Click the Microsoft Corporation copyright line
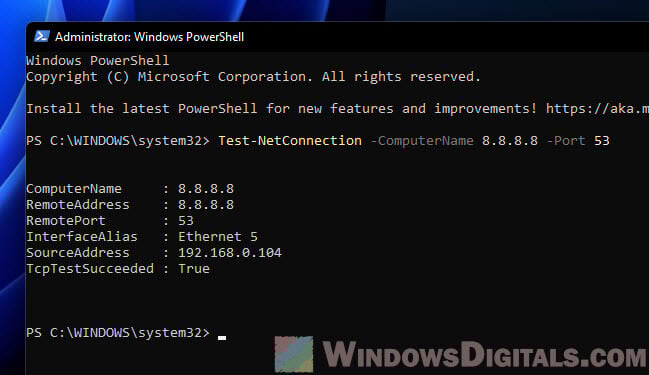 pos(253,77)
